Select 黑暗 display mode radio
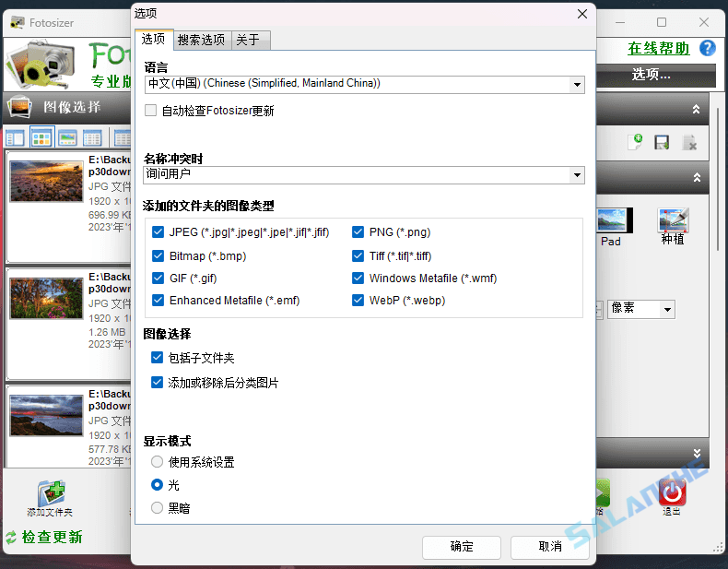The height and width of the screenshot is (569, 728). (x=157, y=508)
